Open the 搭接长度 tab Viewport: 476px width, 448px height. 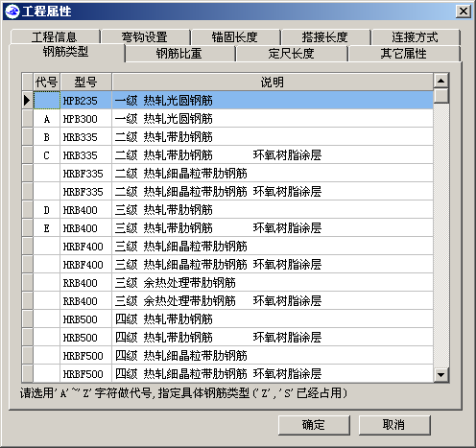(x=325, y=37)
